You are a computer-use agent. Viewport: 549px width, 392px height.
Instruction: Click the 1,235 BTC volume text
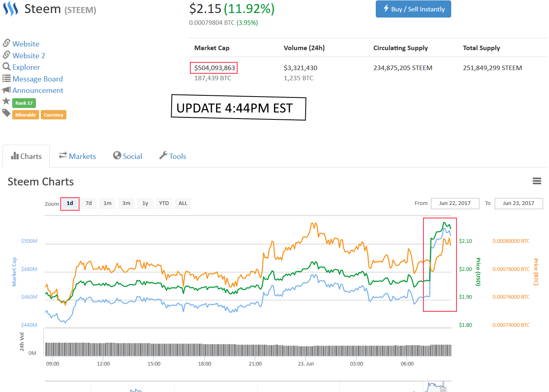point(299,78)
